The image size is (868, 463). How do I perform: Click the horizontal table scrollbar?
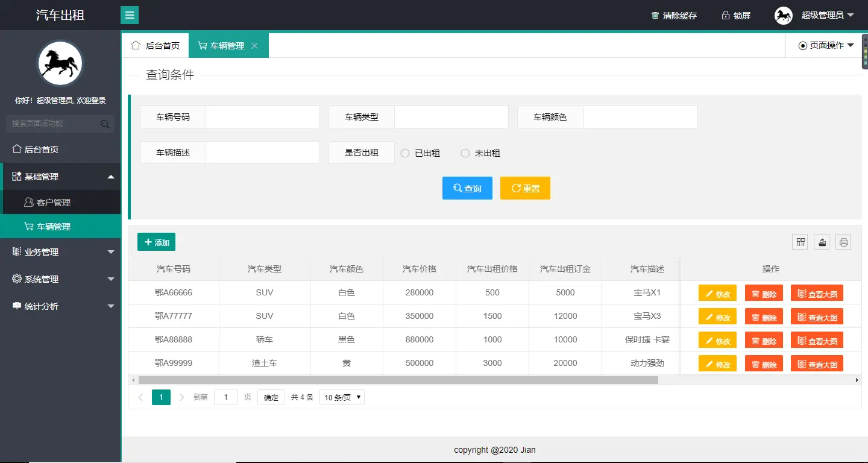[398, 380]
